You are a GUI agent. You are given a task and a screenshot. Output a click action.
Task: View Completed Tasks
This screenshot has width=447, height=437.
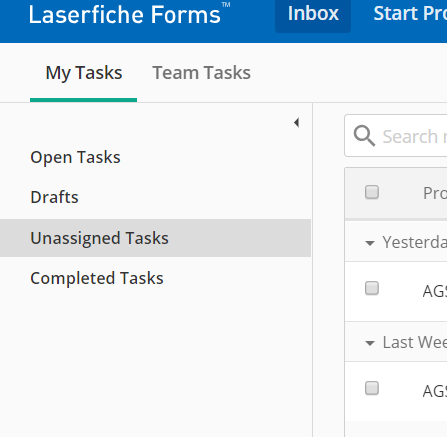pyautogui.click(x=97, y=278)
